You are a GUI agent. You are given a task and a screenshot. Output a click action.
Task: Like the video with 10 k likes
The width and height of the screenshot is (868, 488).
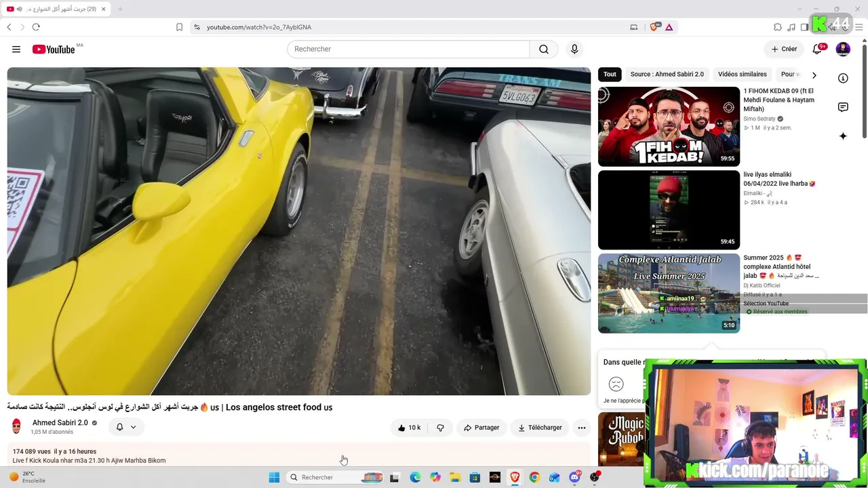click(x=409, y=428)
